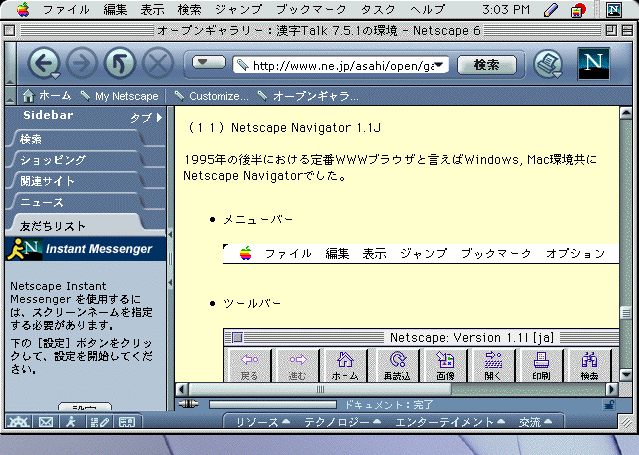Click the Netscape N logo in the toolbar

click(593, 63)
